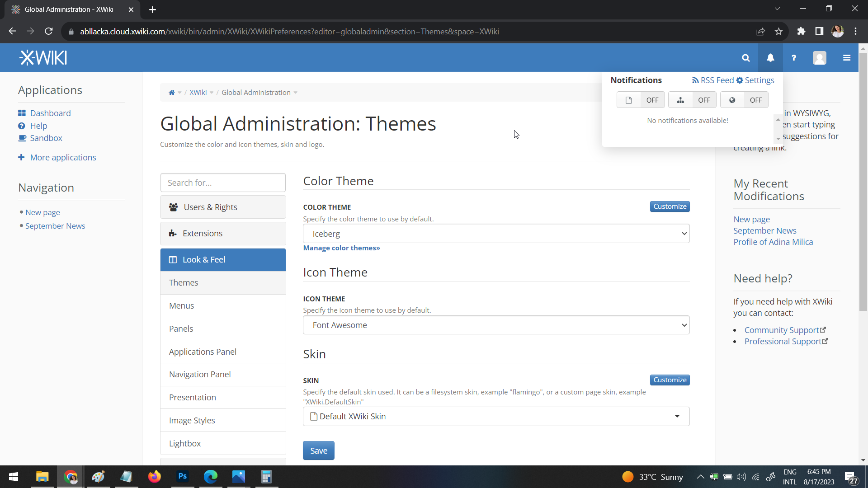This screenshot has height=488, width=868.
Task: Select Navigation Panel entry
Action: click(223, 374)
